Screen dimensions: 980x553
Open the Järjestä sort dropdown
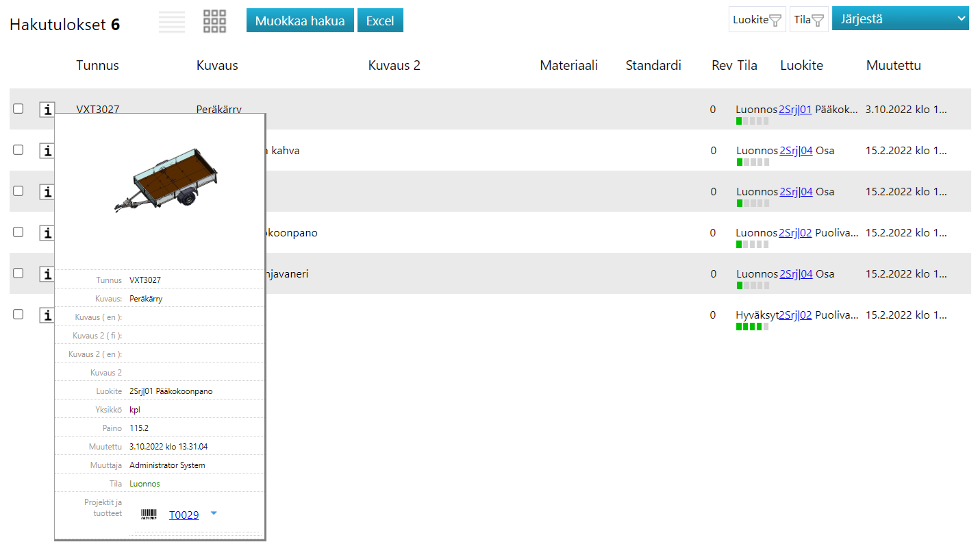900,19
